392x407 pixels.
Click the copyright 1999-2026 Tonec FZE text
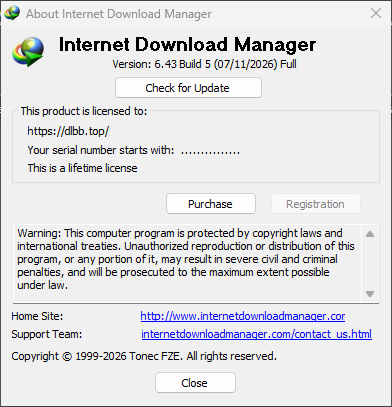pos(144,356)
